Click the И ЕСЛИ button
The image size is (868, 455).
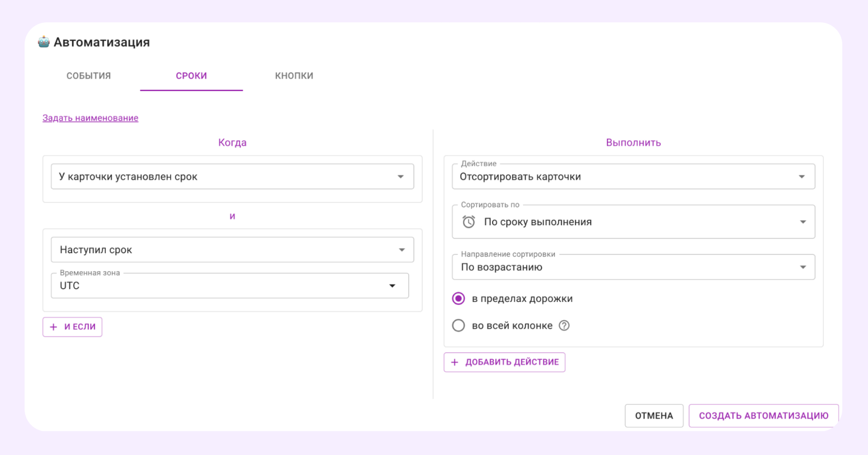point(72,327)
